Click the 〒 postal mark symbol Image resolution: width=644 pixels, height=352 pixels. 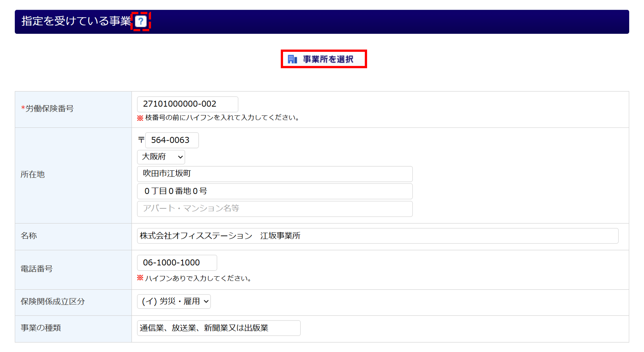click(x=141, y=140)
